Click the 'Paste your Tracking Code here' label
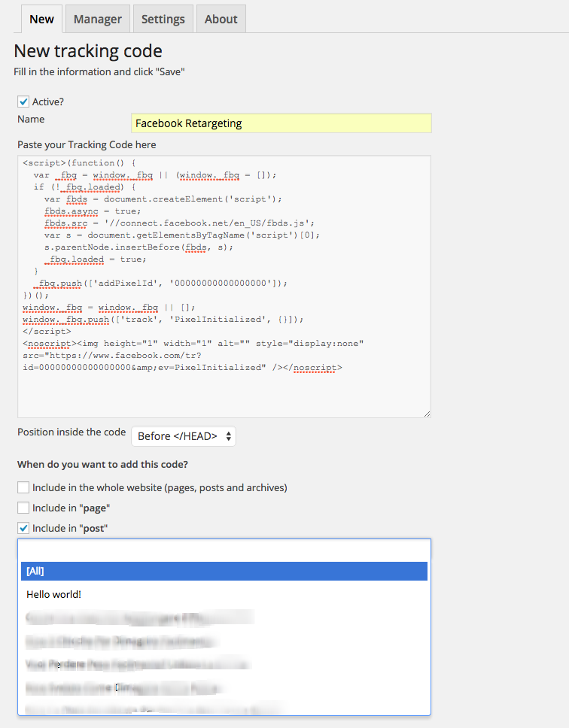 tap(87, 145)
